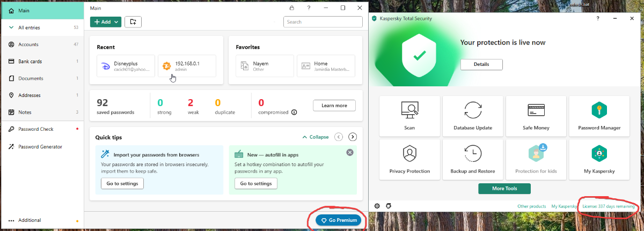Click the Kaspersky shield logo in title bar
The width and height of the screenshot is (644, 231).
pos(374,18)
